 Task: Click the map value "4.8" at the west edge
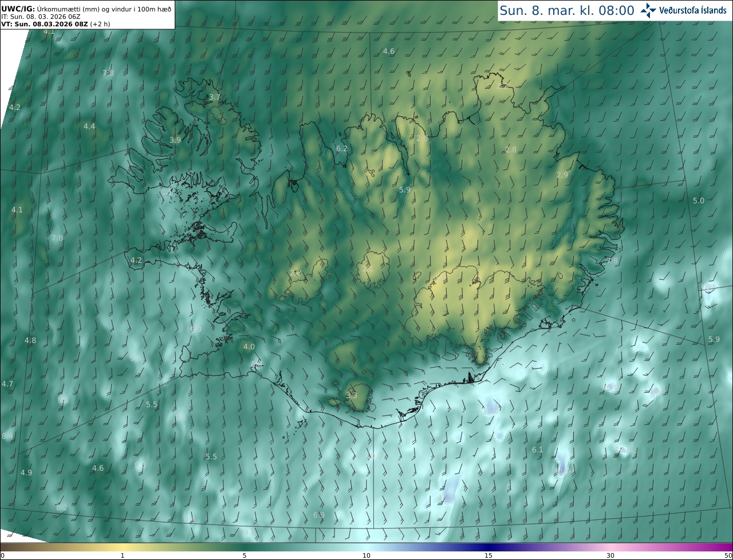30,340
